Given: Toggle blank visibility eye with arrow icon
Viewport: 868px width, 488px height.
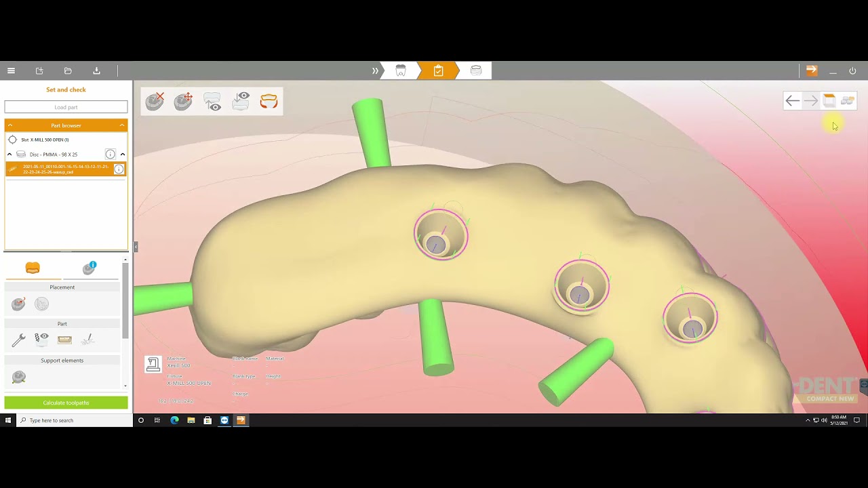Looking at the screenshot, I should [241, 101].
